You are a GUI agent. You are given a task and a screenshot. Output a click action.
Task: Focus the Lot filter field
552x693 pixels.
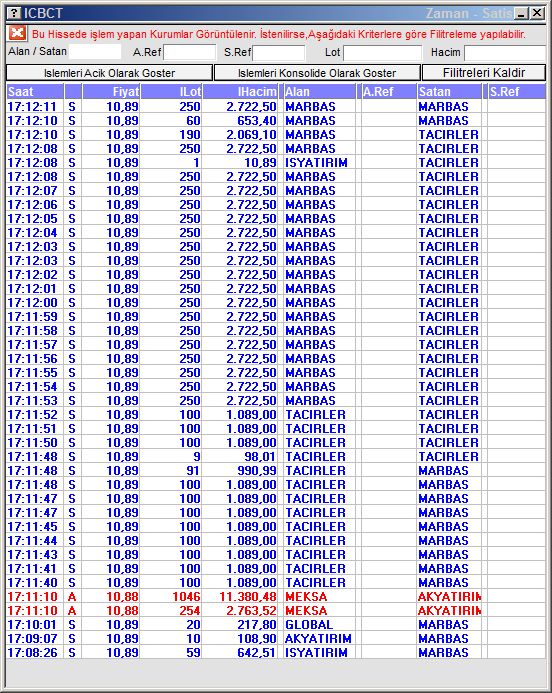[383, 53]
